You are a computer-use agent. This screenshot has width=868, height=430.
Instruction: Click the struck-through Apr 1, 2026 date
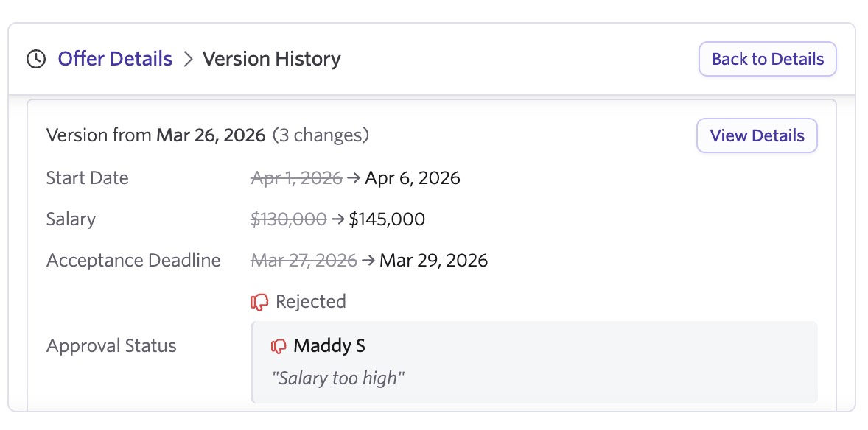click(296, 178)
